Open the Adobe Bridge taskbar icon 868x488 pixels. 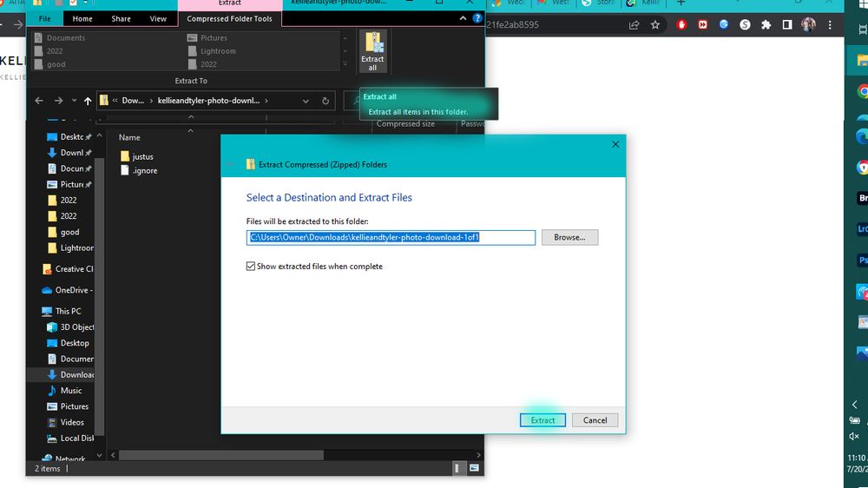point(863,198)
